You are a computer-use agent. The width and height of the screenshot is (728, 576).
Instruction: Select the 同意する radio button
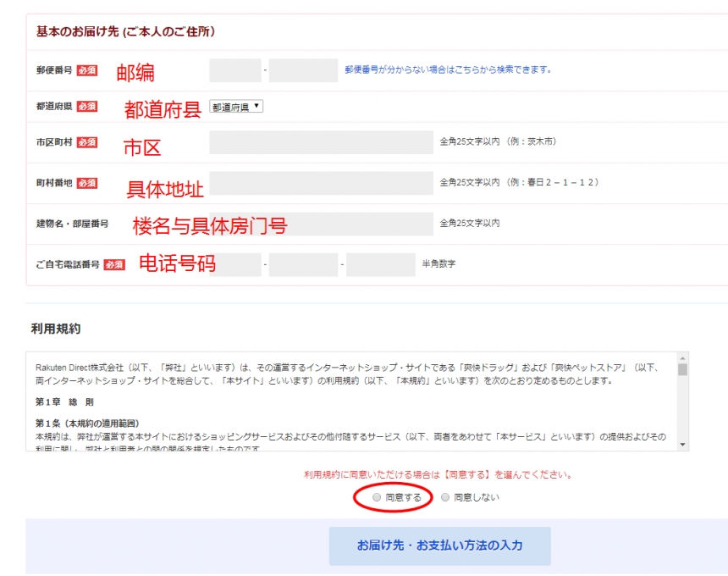click(x=377, y=497)
